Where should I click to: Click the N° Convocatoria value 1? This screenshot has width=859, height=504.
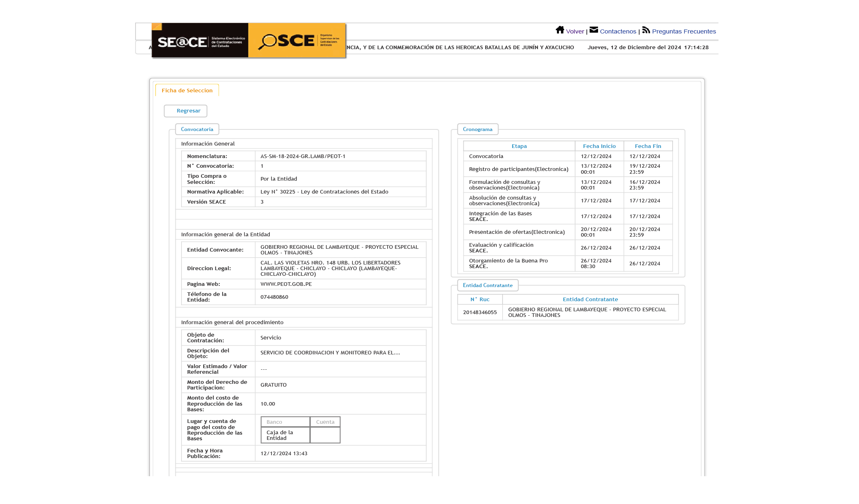point(262,166)
